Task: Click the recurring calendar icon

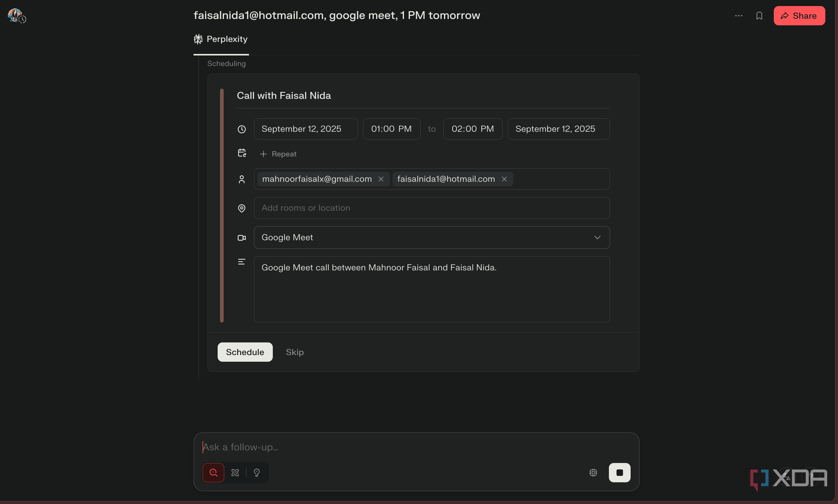Action: coord(241,153)
